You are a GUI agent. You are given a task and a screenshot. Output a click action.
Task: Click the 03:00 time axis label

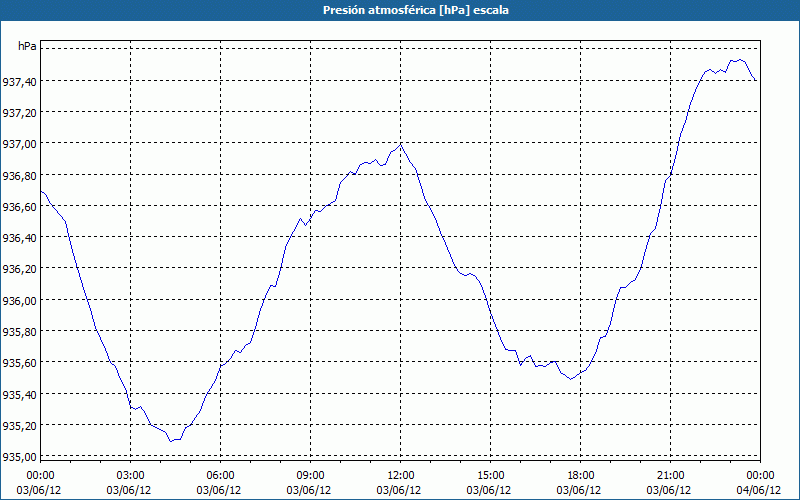[131, 476]
